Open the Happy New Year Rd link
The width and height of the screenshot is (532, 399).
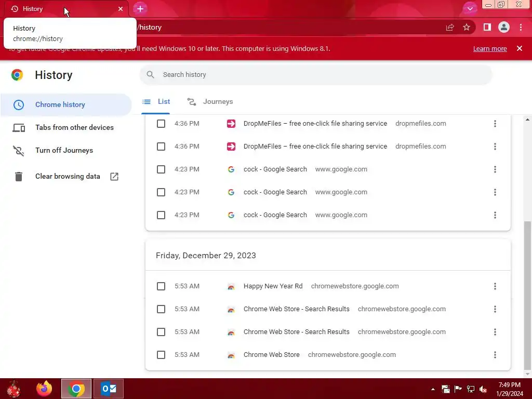click(x=273, y=286)
